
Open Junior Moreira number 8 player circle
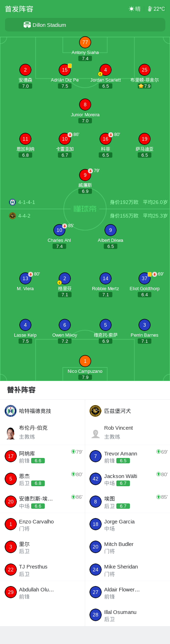coord(85,104)
